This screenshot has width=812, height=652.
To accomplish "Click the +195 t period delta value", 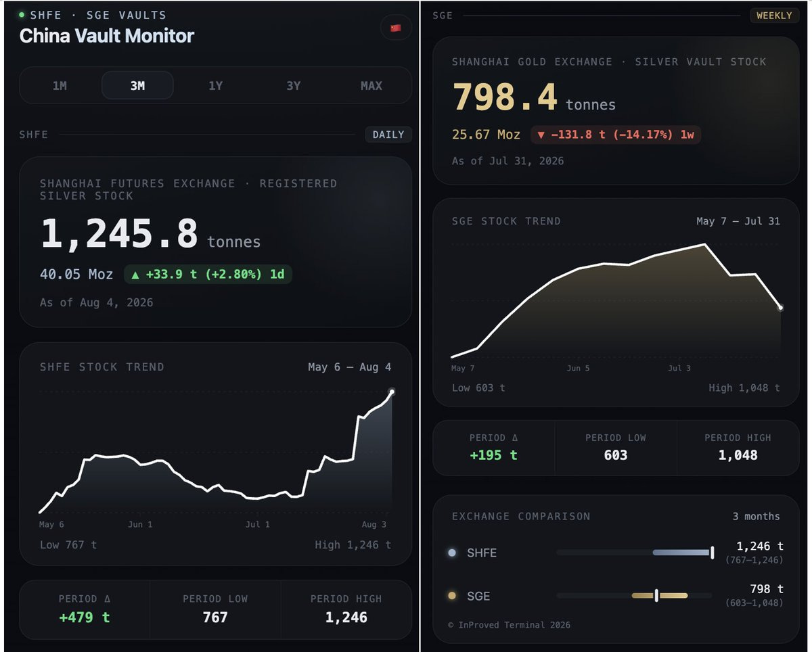I will click(493, 455).
